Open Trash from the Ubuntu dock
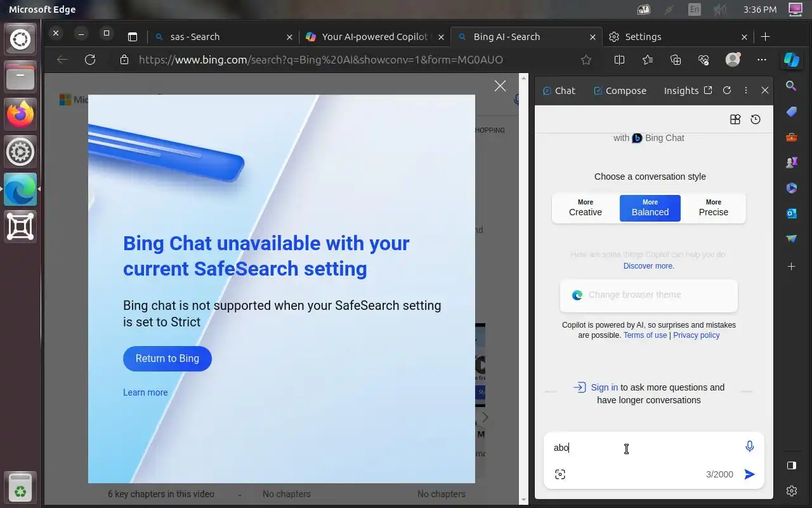The height and width of the screenshot is (508, 812). (x=20, y=488)
